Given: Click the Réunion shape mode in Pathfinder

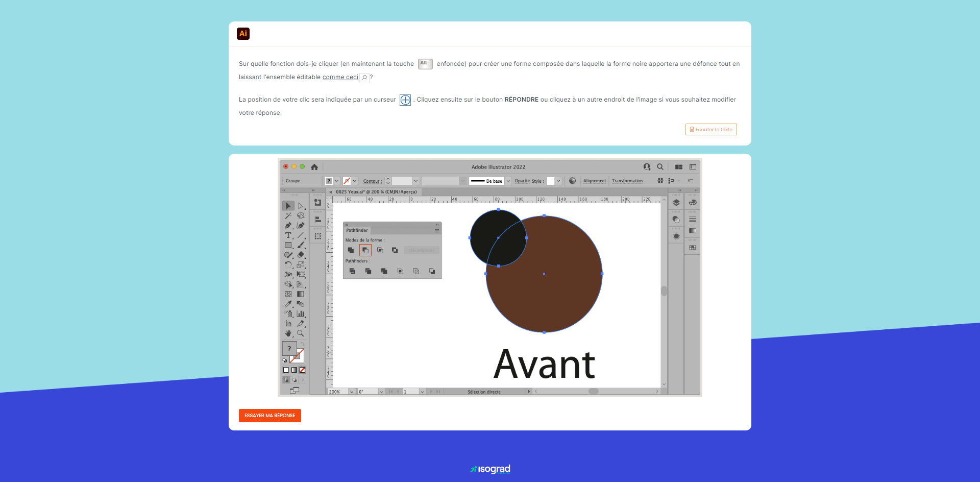Looking at the screenshot, I should (351, 250).
